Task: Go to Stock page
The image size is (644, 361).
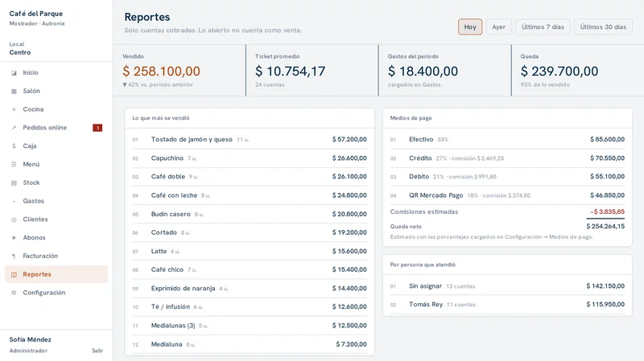Action: pyautogui.click(x=56, y=183)
